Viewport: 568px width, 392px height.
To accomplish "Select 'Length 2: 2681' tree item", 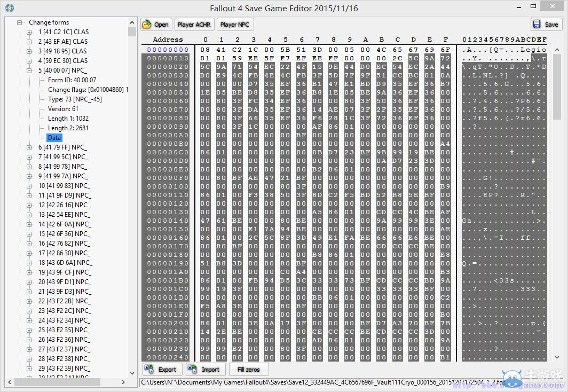I will tap(68, 128).
